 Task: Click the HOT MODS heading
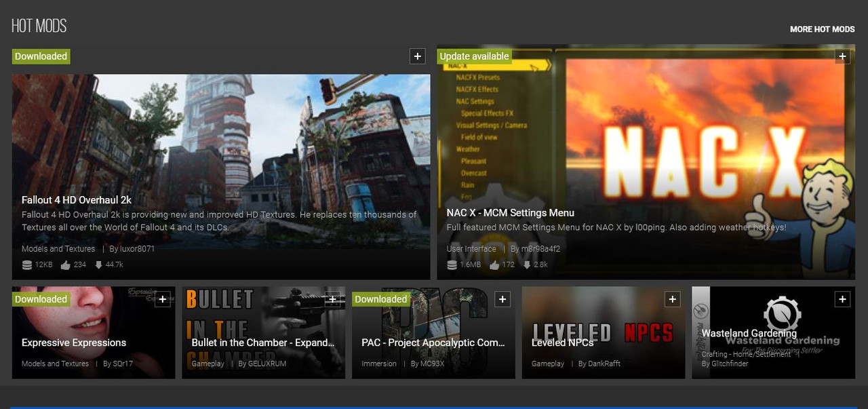pyautogui.click(x=39, y=26)
